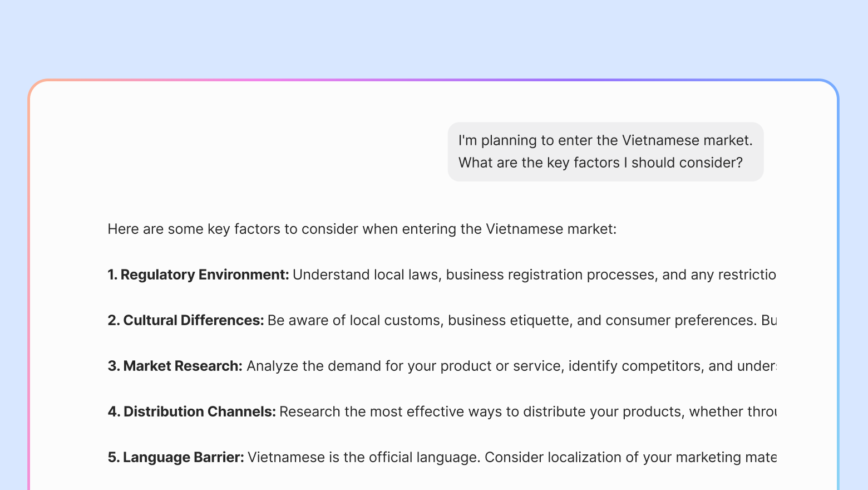Click the light blue background above the chat card
868x490 pixels.
pyautogui.click(x=434, y=39)
